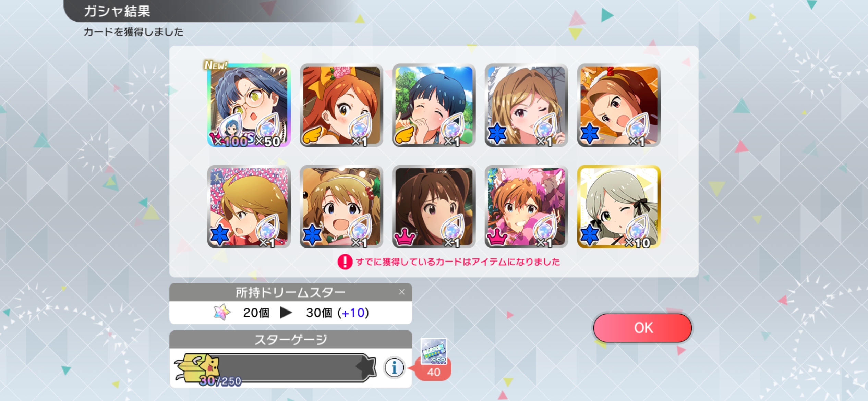This screenshot has height=401, width=868.
Task: Select the gold-framed grey-haired girl card
Action: tap(619, 207)
